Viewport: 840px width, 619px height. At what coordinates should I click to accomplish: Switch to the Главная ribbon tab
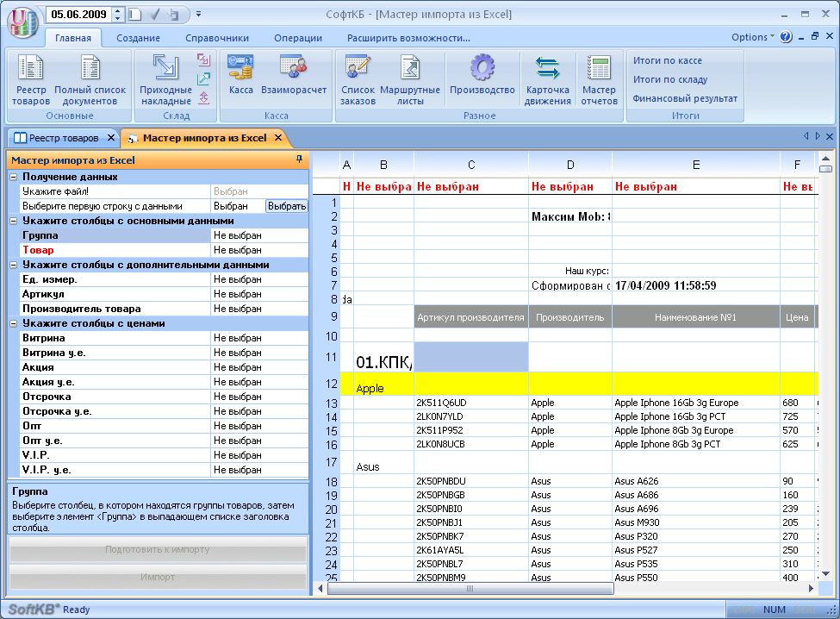(x=73, y=38)
